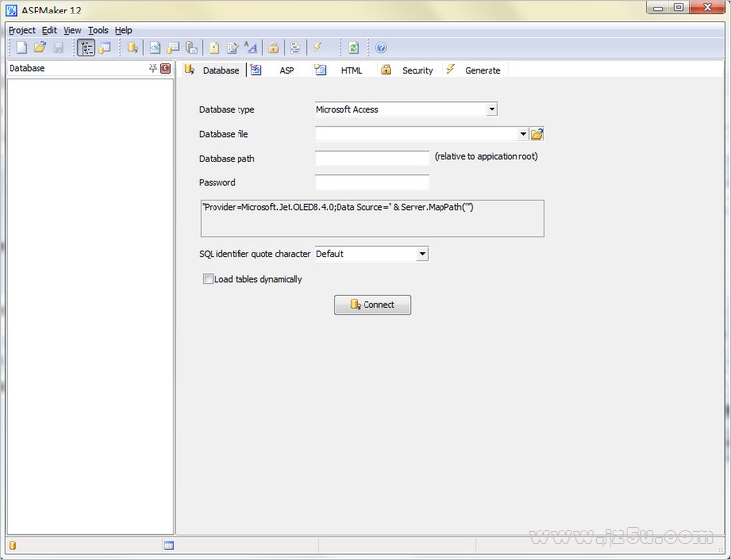The width and height of the screenshot is (731, 560).
Task: Click the menu editor icon after padlock
Action: (x=295, y=47)
